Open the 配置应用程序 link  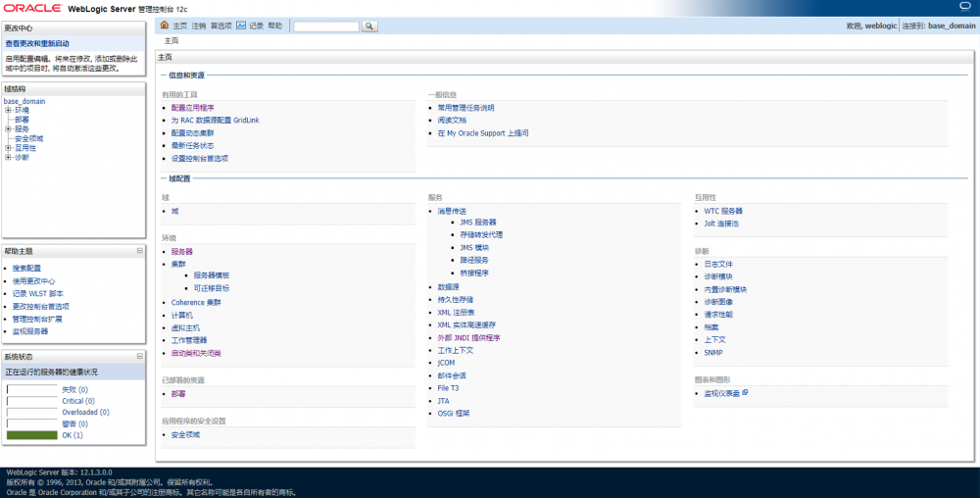[192, 108]
